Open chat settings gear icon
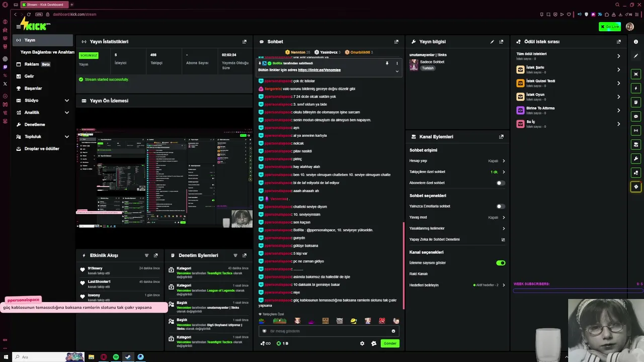The height and width of the screenshot is (362, 644). click(362, 343)
